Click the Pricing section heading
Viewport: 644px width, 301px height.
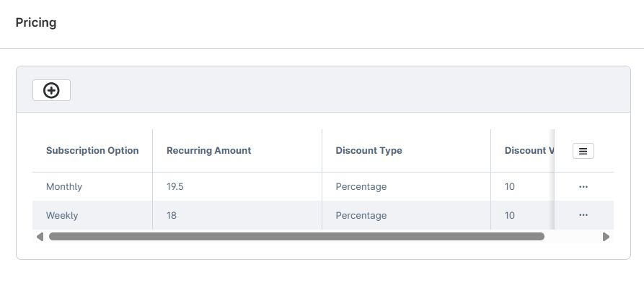[36, 22]
